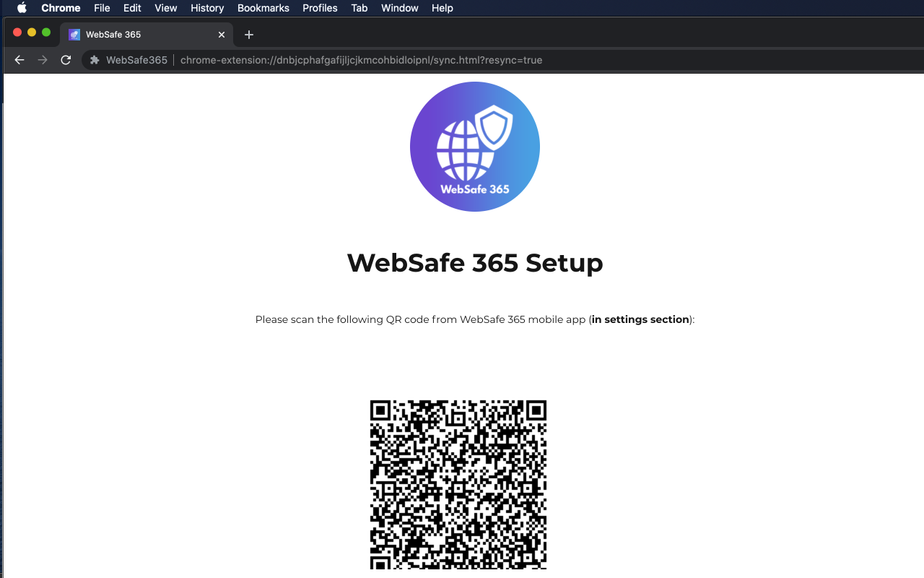Open the File menu

coord(102,8)
